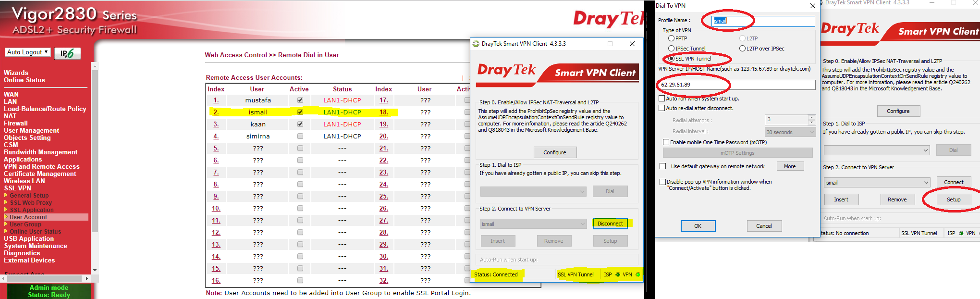Click the IPv6 icon button
980x299 pixels.
[x=67, y=53]
